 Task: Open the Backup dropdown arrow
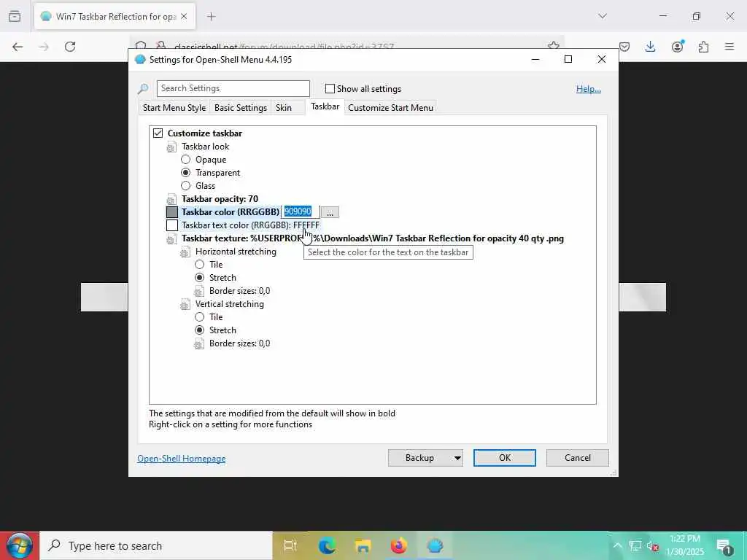[x=457, y=458]
